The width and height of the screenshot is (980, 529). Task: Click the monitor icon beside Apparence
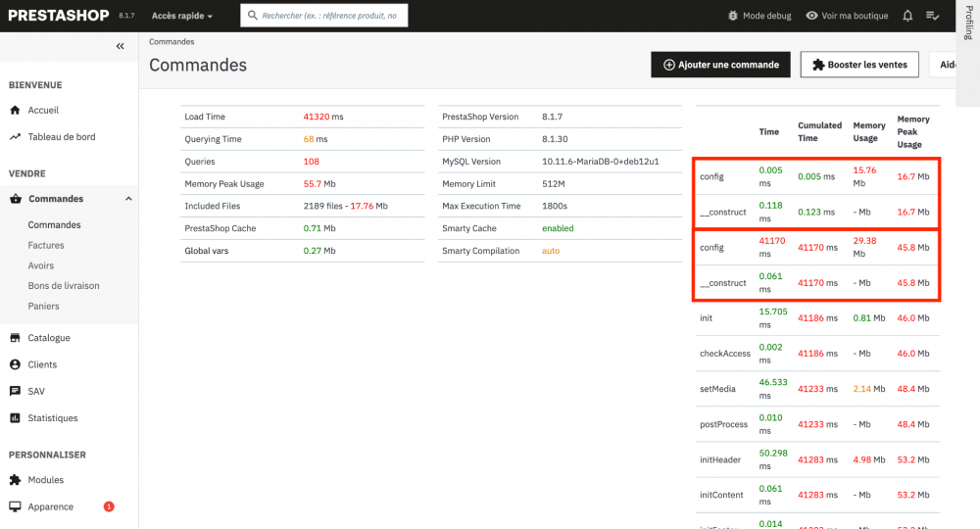15,506
